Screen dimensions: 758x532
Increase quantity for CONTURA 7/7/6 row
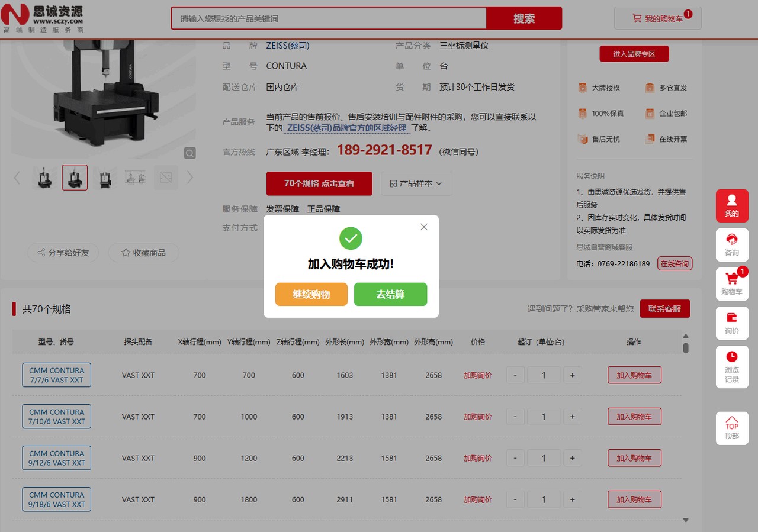point(572,375)
